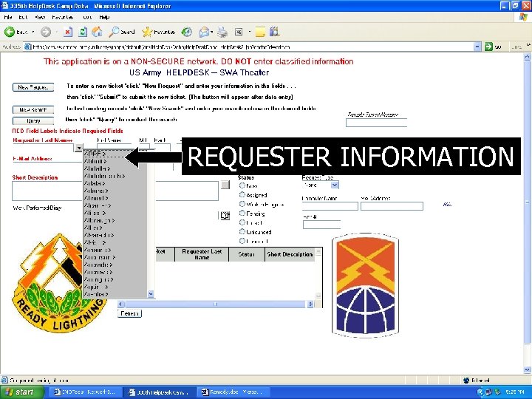Screen dimensions: 532x399
Task: Click the Short Description text area
Action: [115, 191]
